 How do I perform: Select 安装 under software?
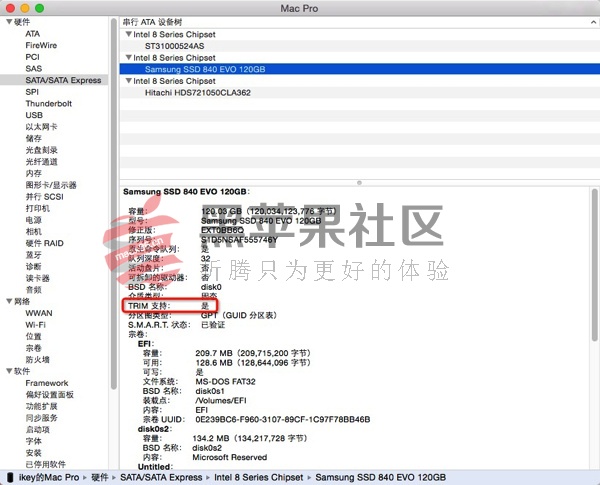34,453
